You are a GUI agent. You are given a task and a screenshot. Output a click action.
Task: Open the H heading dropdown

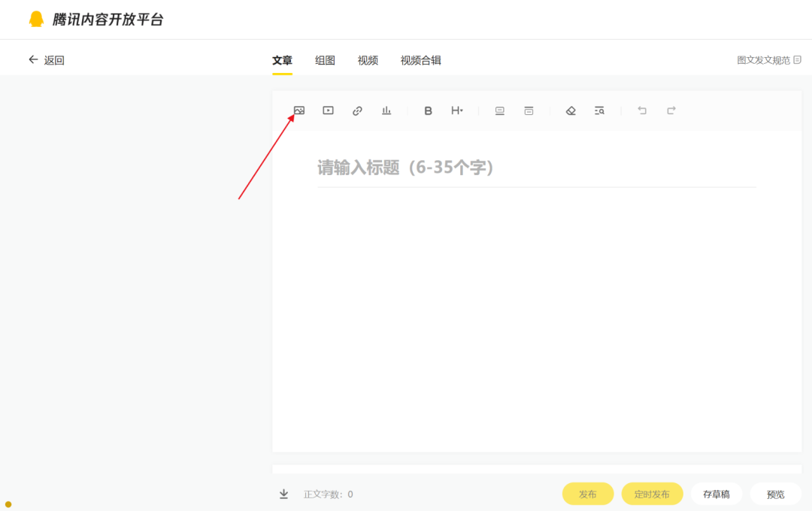(x=456, y=110)
